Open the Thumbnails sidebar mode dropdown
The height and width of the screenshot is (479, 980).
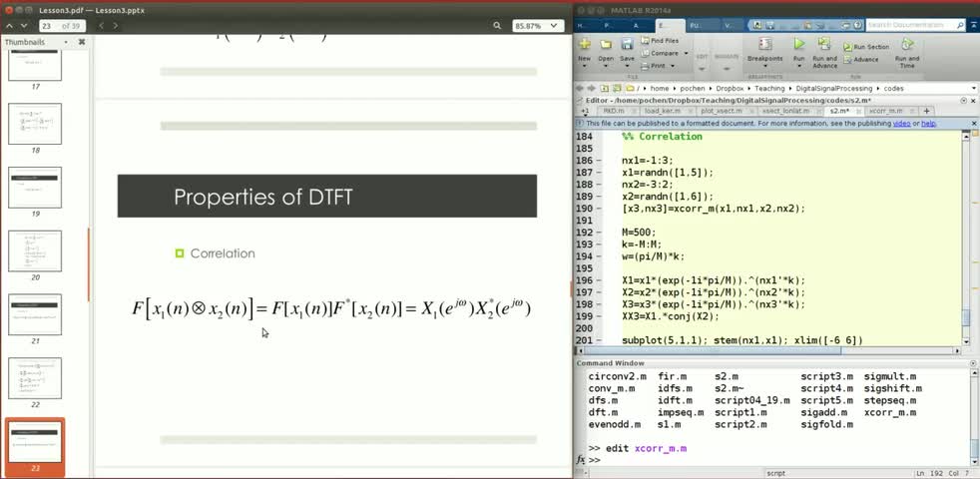66,42
